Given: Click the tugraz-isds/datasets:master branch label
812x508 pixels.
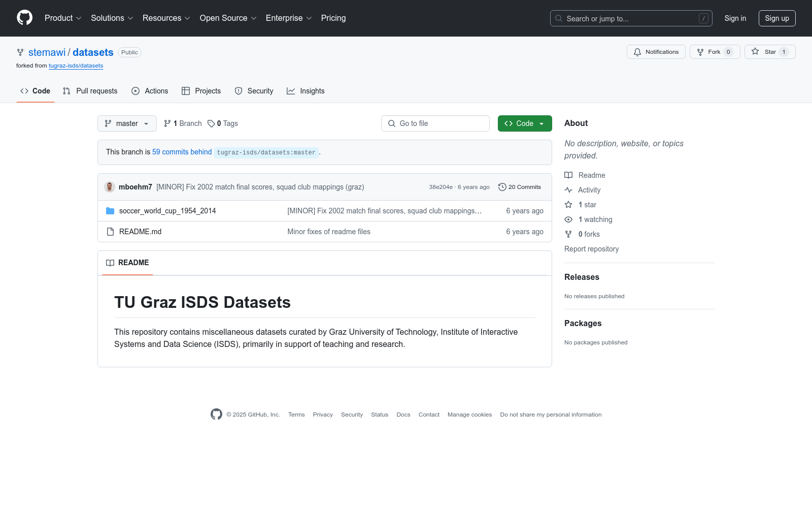Looking at the screenshot, I should (x=266, y=152).
